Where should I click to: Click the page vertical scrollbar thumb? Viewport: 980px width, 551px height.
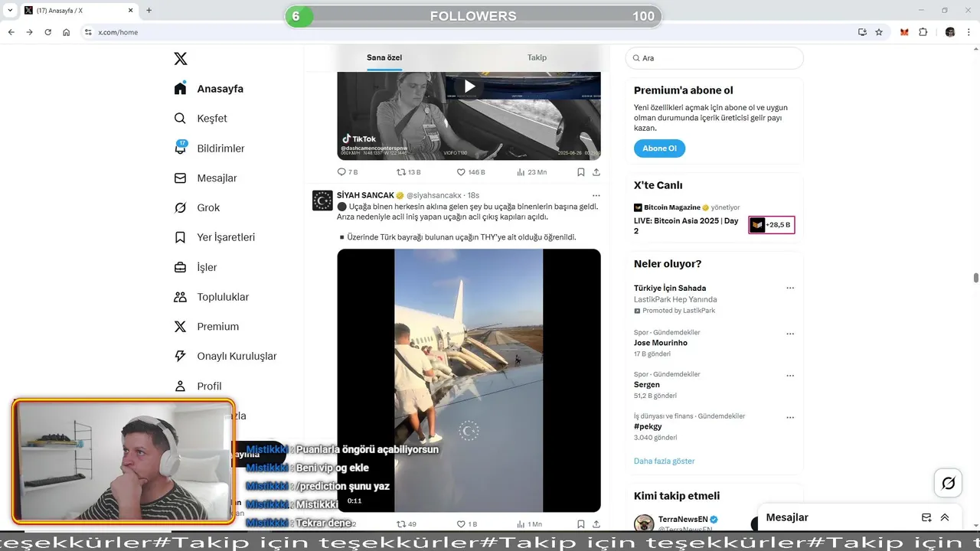pyautogui.click(x=975, y=278)
